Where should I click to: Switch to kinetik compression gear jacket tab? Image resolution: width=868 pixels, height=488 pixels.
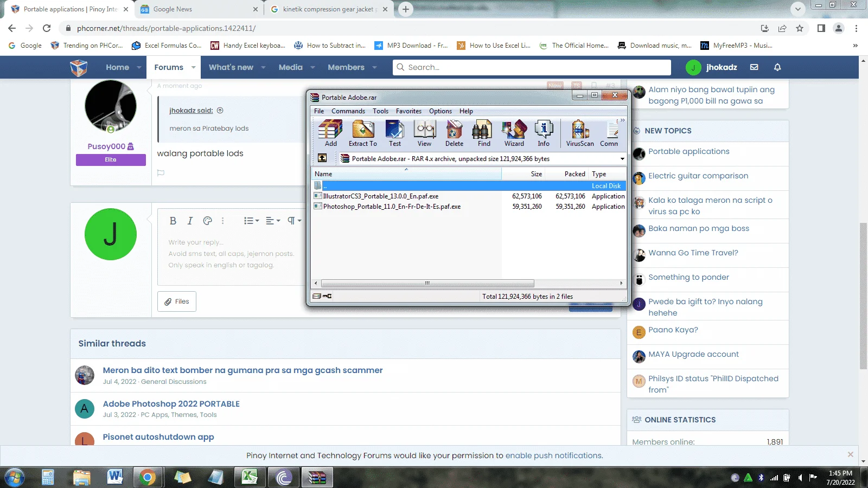tap(329, 9)
